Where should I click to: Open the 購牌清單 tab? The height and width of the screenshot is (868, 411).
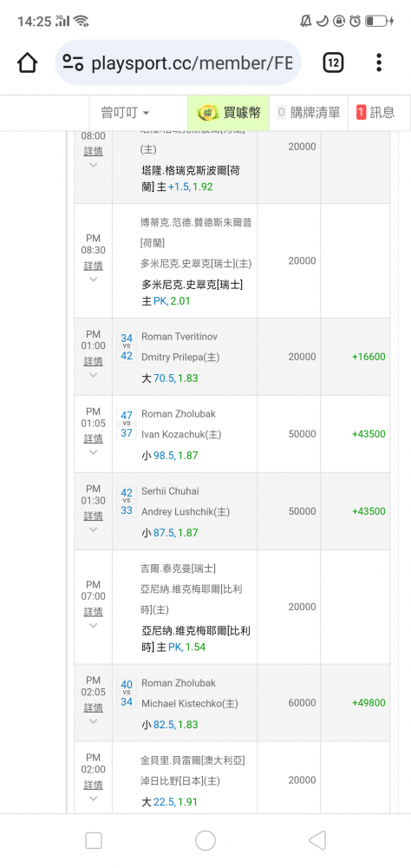click(308, 113)
